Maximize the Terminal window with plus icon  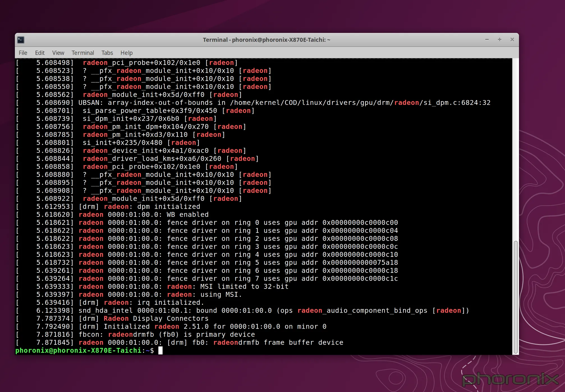tap(499, 40)
